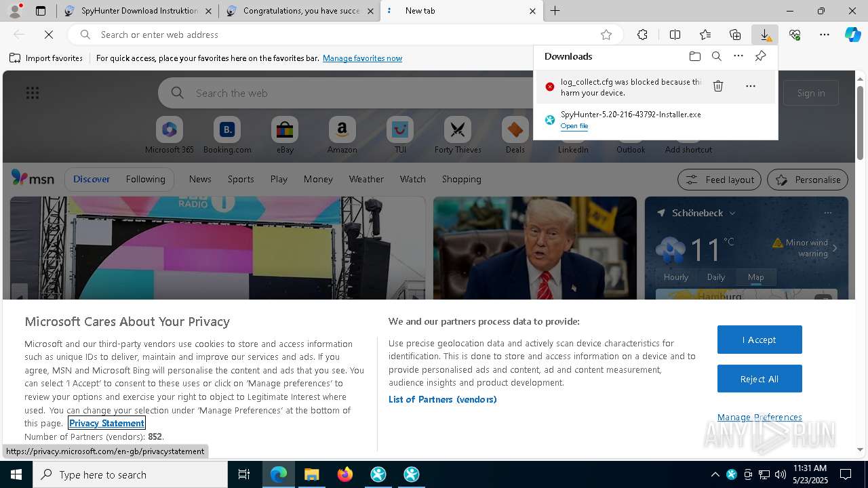
Task: Switch weather card to Hourly
Action: [x=675, y=277]
